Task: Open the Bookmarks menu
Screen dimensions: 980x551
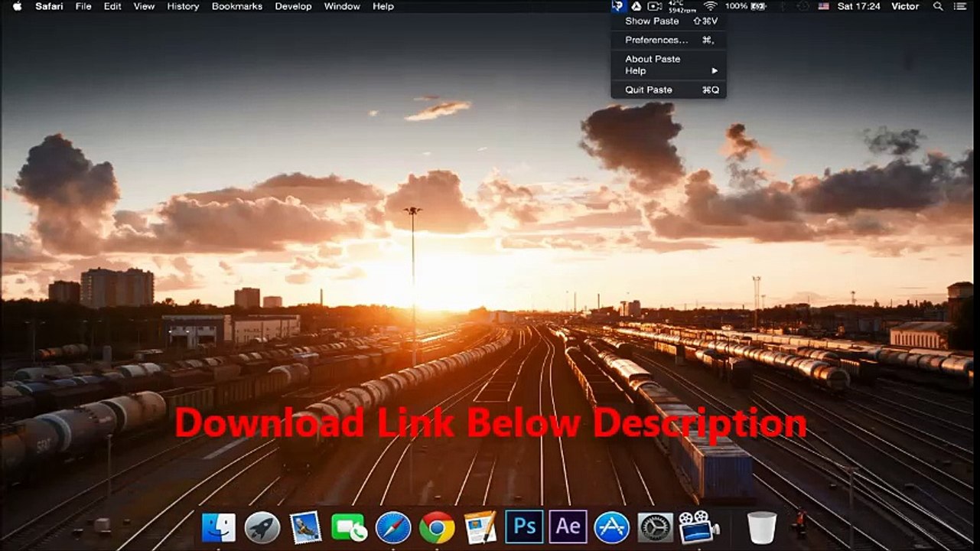Action: point(237,6)
